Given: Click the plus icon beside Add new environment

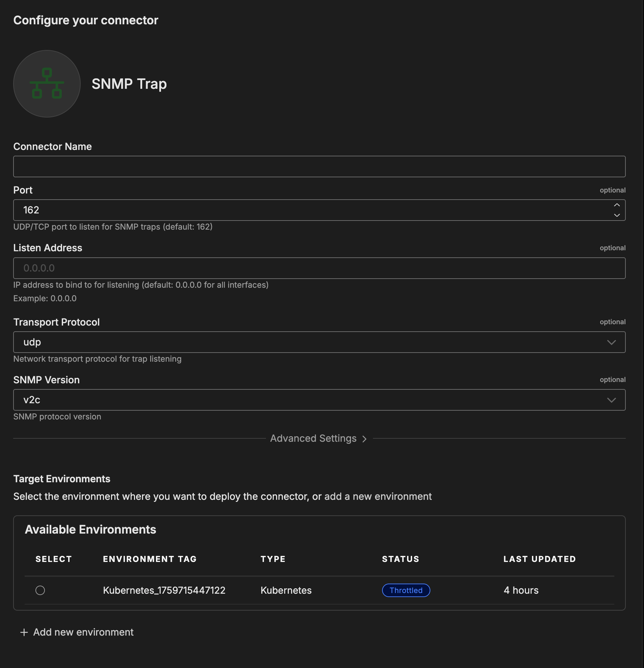Looking at the screenshot, I should point(24,632).
